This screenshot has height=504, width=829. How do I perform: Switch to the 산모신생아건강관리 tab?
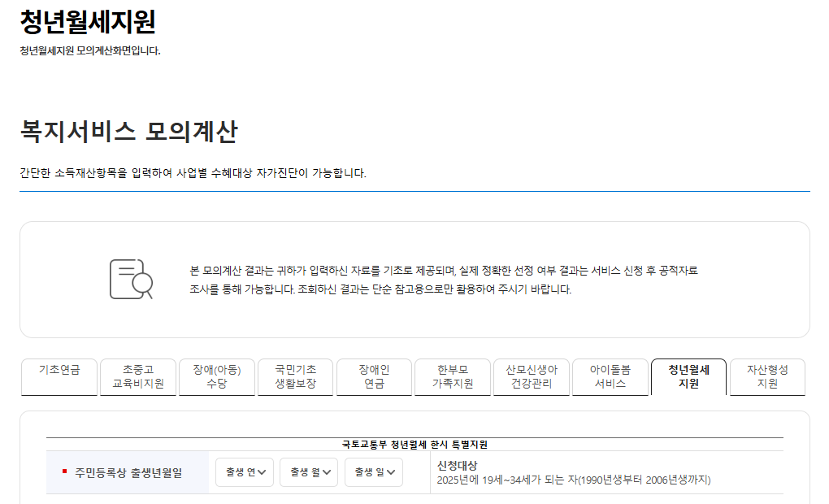point(532,376)
